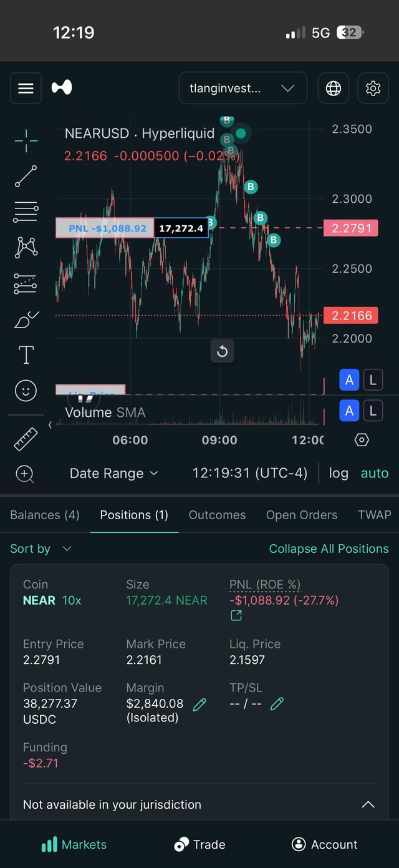The height and width of the screenshot is (868, 399).
Task: Click the Mark Price value 2.2161
Action: pyautogui.click(x=144, y=660)
